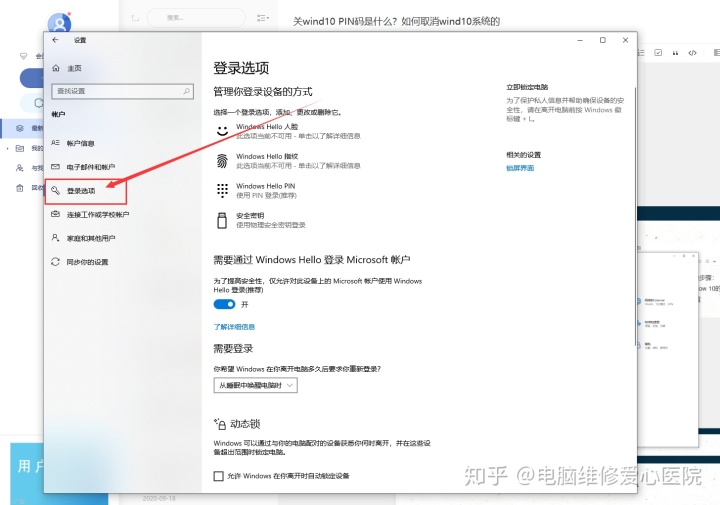Open the Settings home page (主页)
The width and height of the screenshot is (720, 505).
[74, 68]
